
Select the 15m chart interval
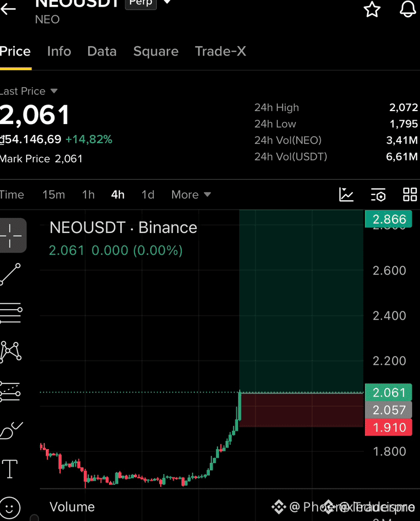53,195
